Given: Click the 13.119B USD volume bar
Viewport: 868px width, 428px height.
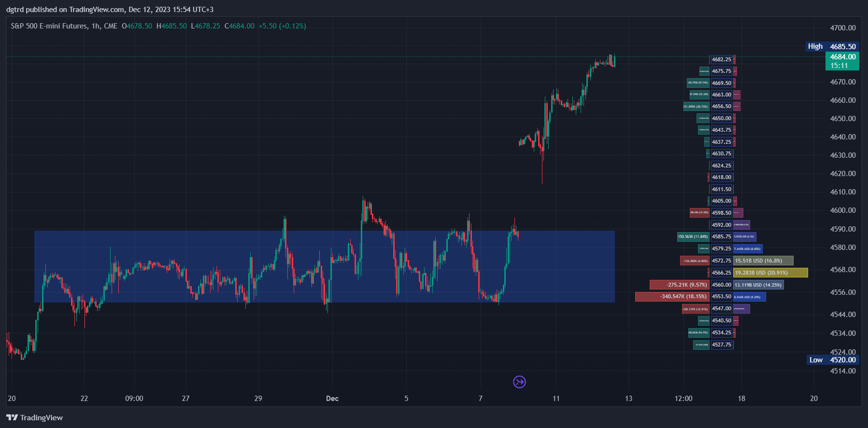Looking at the screenshot, I should click(x=758, y=285).
